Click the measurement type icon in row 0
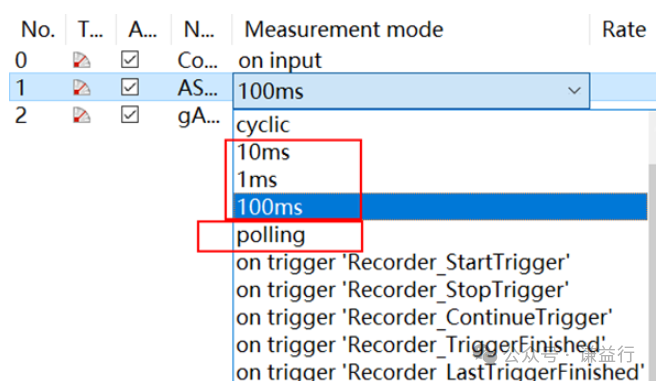This screenshot has height=381, width=656. click(82, 60)
